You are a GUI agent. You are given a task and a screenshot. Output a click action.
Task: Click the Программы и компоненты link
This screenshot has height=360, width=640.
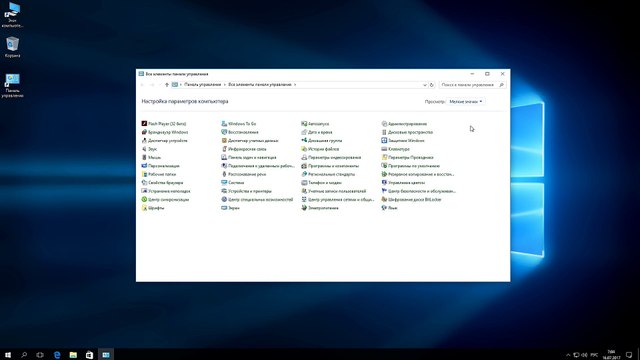pyautogui.click(x=333, y=166)
